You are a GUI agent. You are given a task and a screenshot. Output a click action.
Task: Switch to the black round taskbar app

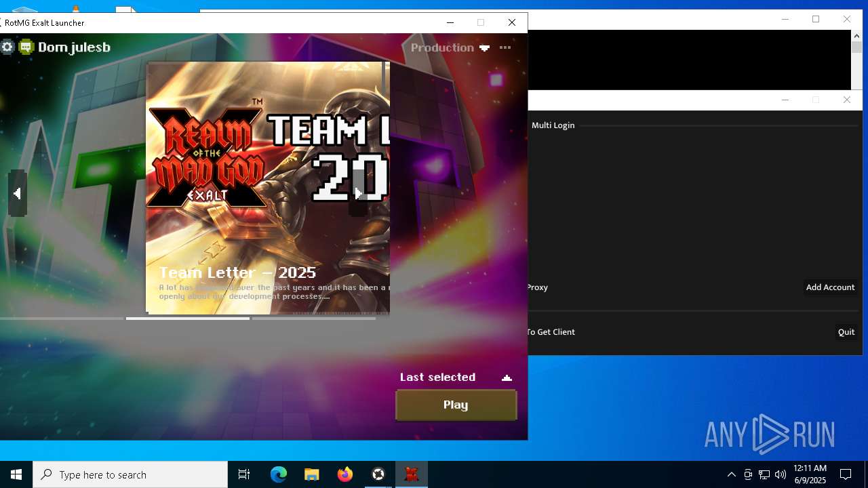(x=378, y=474)
